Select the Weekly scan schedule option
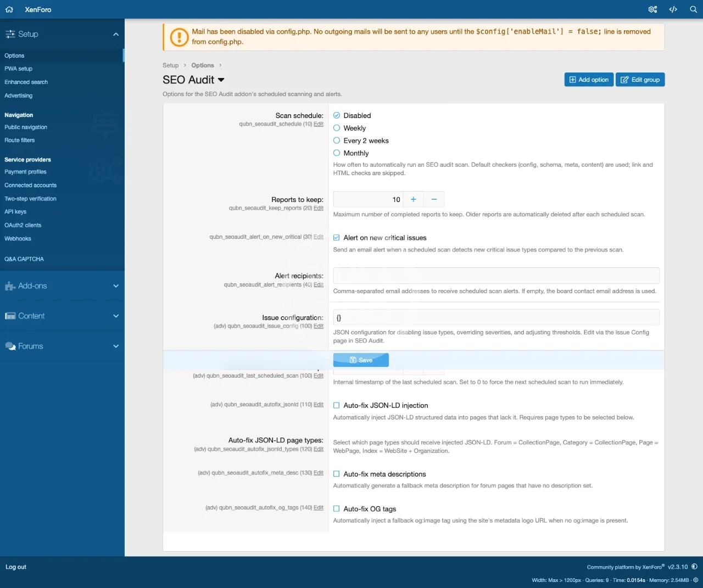Image resolution: width=703 pixels, height=588 pixels. tap(337, 128)
